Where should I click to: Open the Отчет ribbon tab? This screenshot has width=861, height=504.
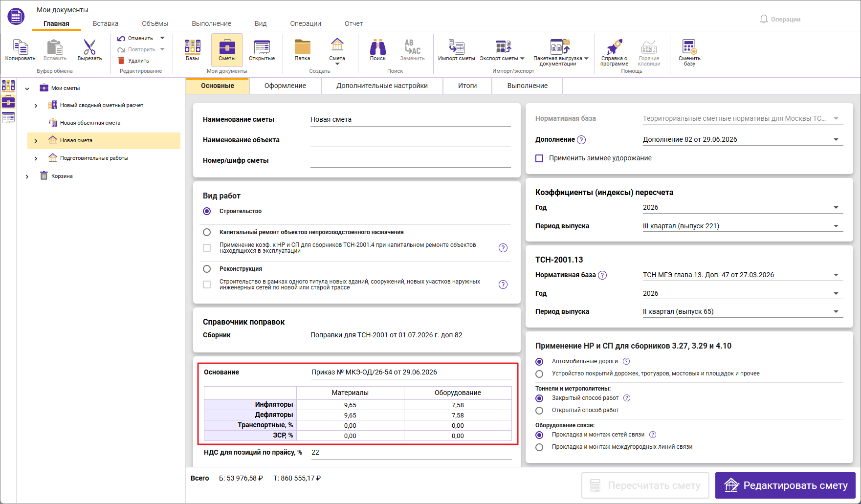pyautogui.click(x=353, y=23)
